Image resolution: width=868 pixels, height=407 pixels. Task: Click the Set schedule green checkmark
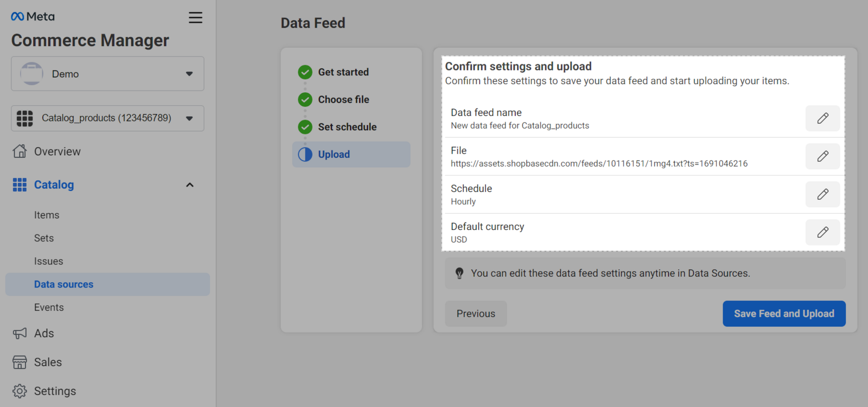(305, 127)
